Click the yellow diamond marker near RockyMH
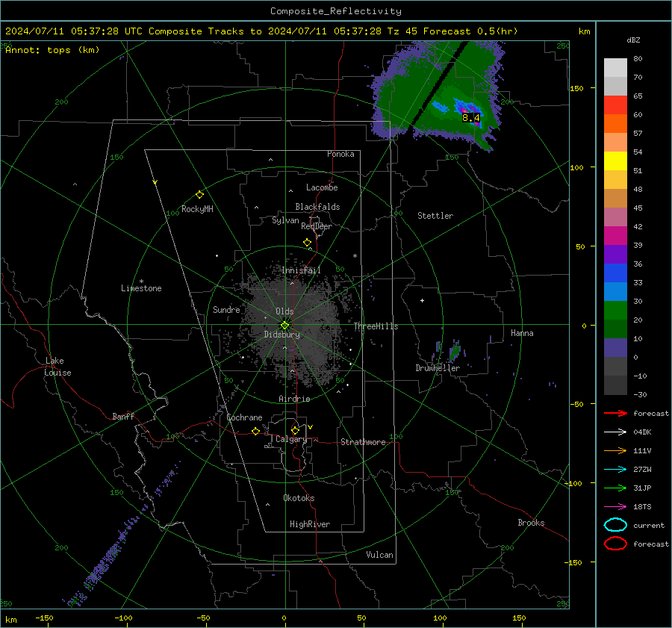This screenshot has width=672, height=628. pos(199,195)
